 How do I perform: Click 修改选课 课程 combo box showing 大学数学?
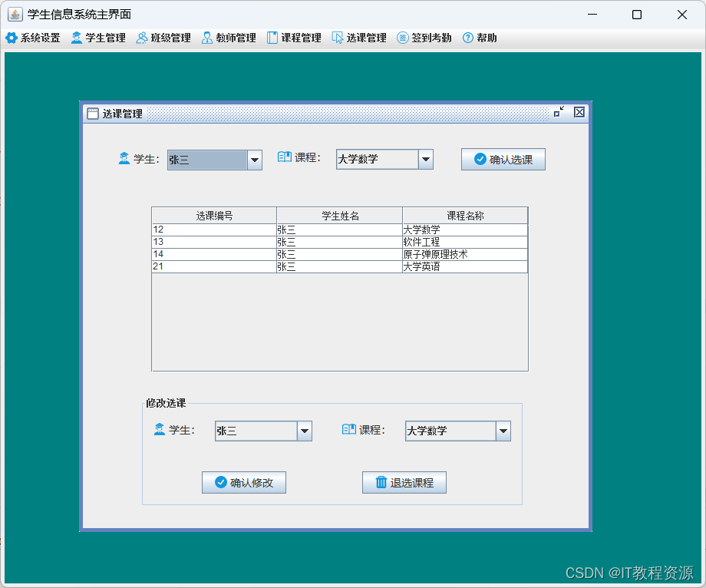[x=458, y=431]
